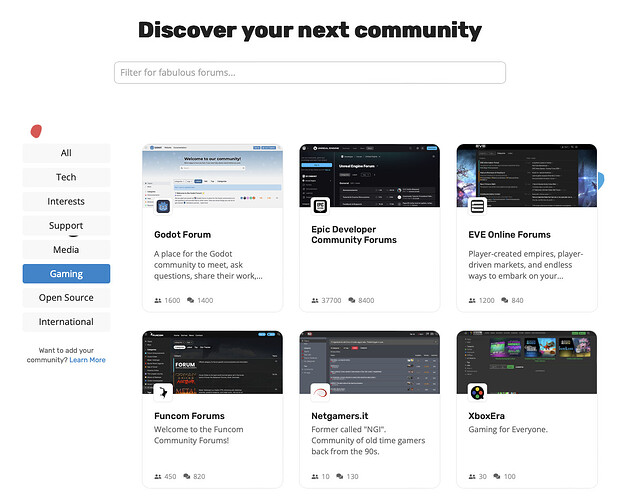This screenshot has width=629, height=499.
Task: Click the 'Discover your next community' heading
Action: (310, 30)
